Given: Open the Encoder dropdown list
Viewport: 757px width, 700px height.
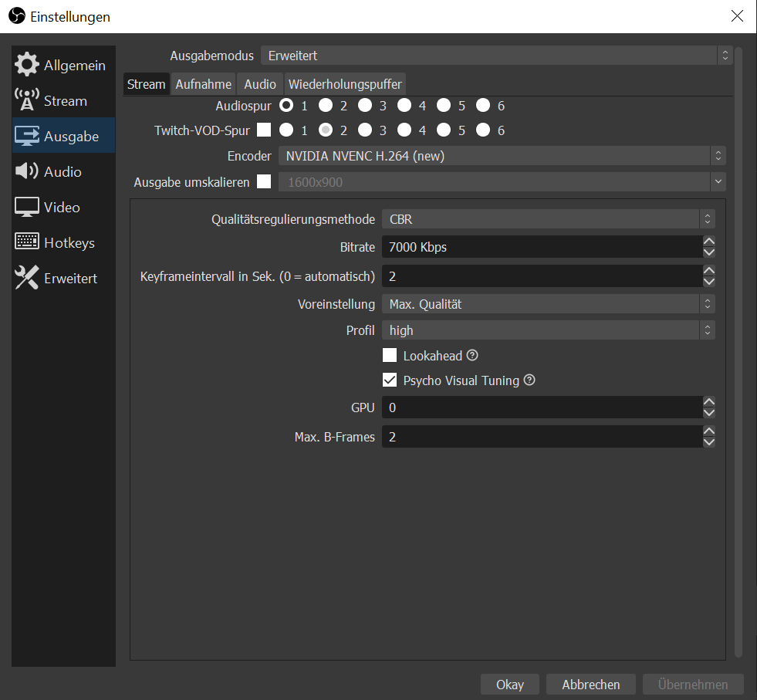Looking at the screenshot, I should tap(502, 156).
